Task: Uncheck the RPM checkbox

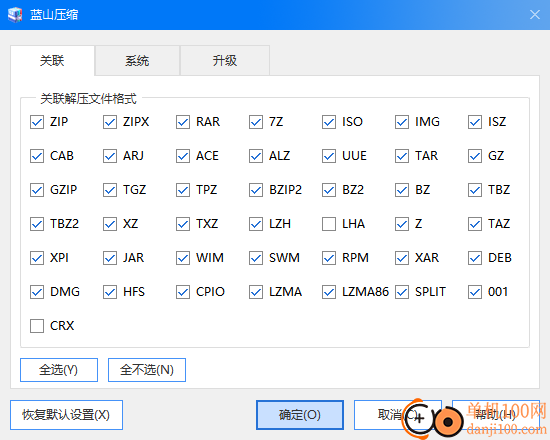Action: point(329,258)
